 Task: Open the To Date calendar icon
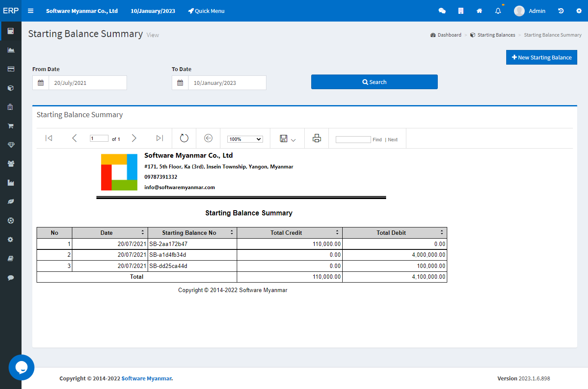pyautogui.click(x=180, y=83)
